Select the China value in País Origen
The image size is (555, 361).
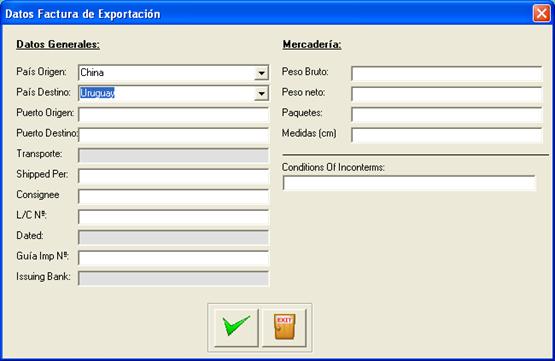(92, 73)
